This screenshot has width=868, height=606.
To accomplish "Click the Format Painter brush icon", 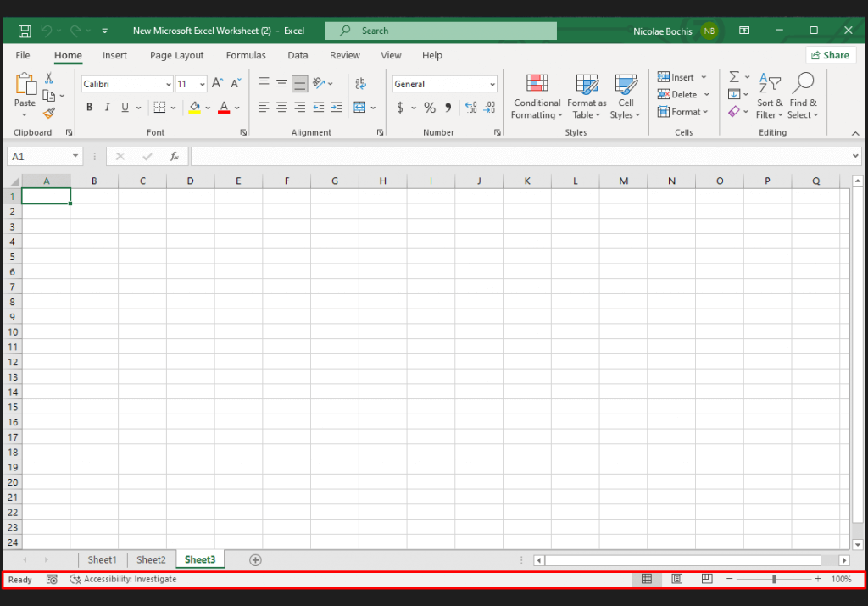I will 49,113.
